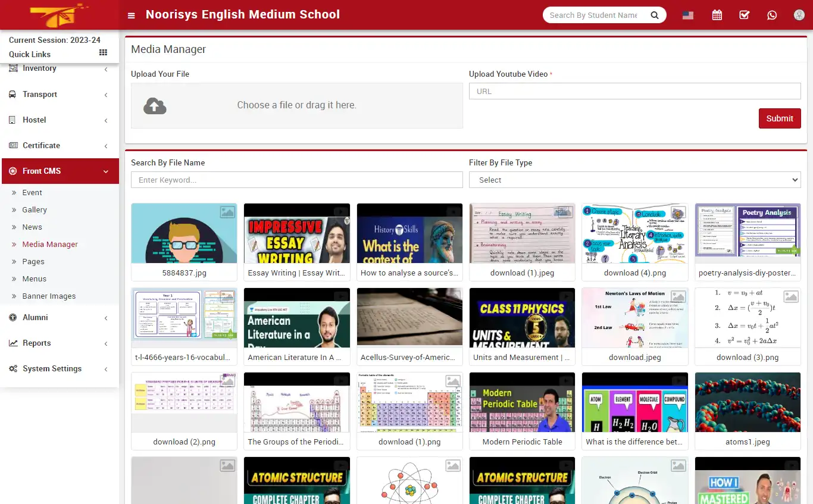Open the Quick Links grid icon
This screenshot has height=504, width=813.
pos(102,54)
